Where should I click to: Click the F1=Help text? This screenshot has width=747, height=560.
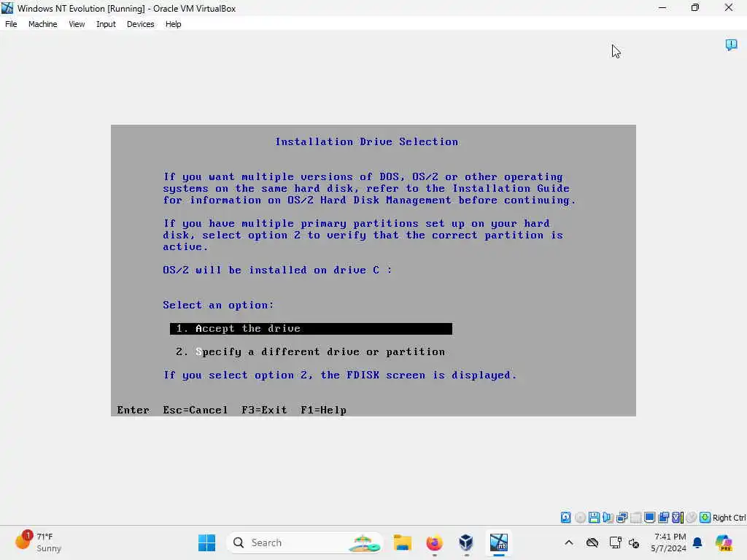click(323, 410)
